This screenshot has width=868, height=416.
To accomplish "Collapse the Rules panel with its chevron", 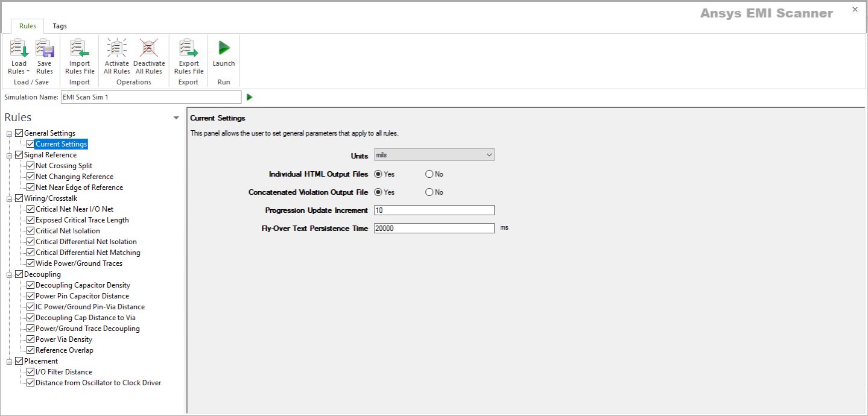I will tap(177, 118).
